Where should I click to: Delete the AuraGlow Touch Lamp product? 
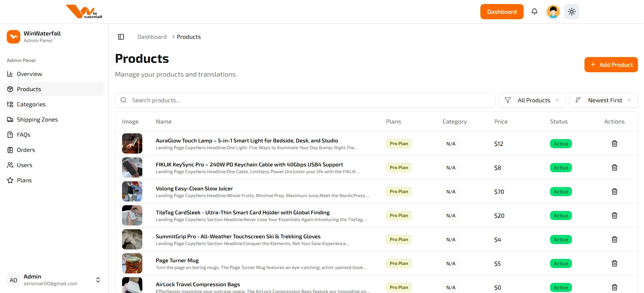click(614, 144)
